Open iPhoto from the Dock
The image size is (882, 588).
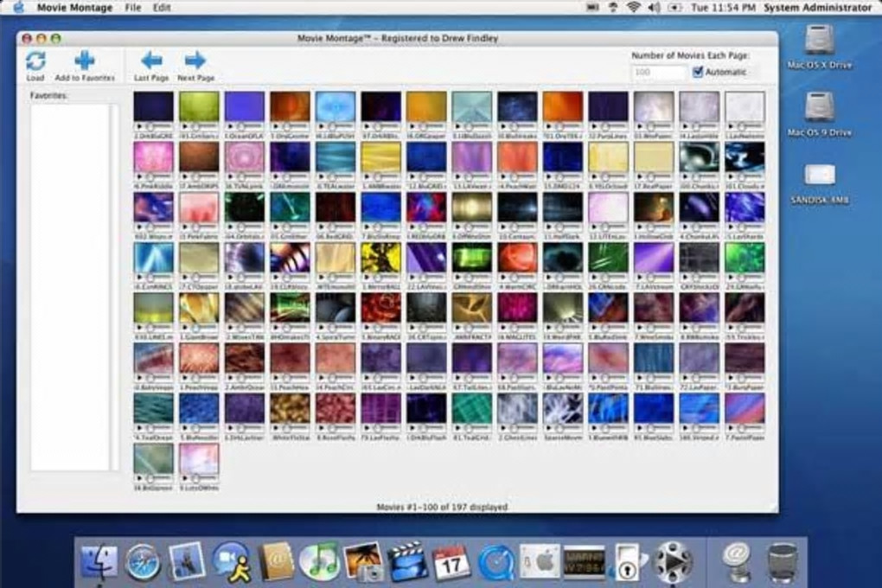click(x=363, y=561)
